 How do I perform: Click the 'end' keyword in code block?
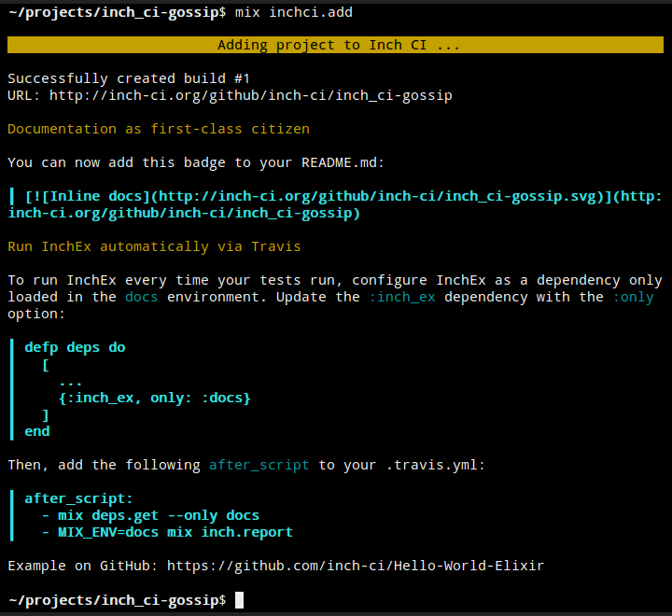coord(36,431)
